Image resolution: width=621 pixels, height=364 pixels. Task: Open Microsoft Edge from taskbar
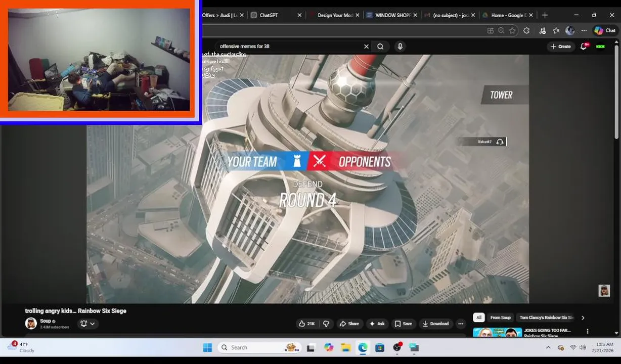pos(363,347)
